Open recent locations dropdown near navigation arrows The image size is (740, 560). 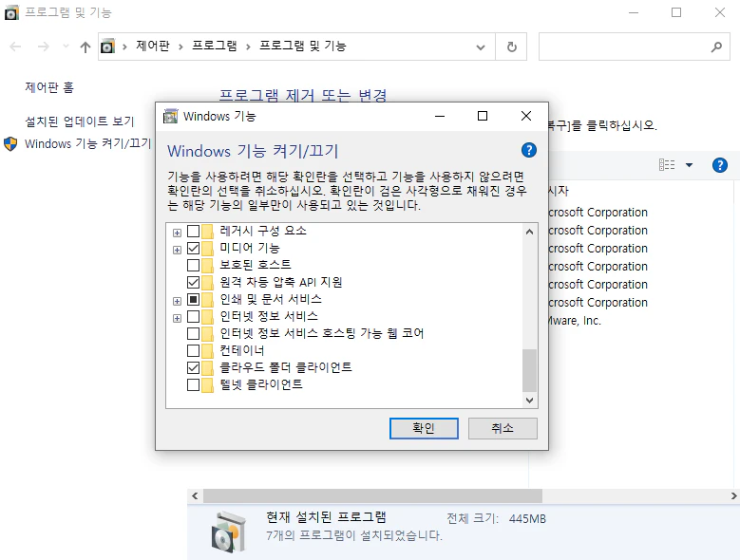pos(66,47)
